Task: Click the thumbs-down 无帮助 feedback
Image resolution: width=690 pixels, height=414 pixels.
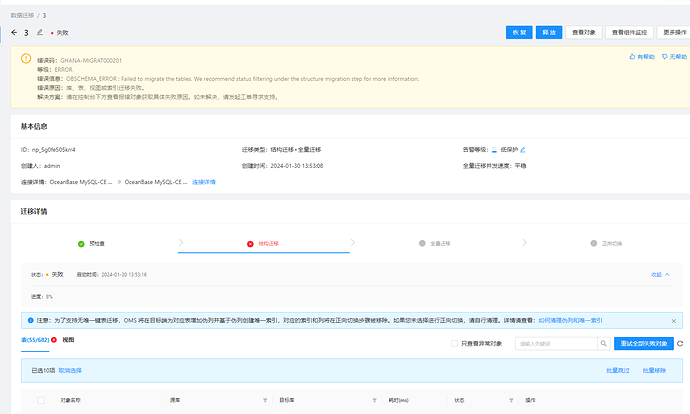Action: coord(674,56)
